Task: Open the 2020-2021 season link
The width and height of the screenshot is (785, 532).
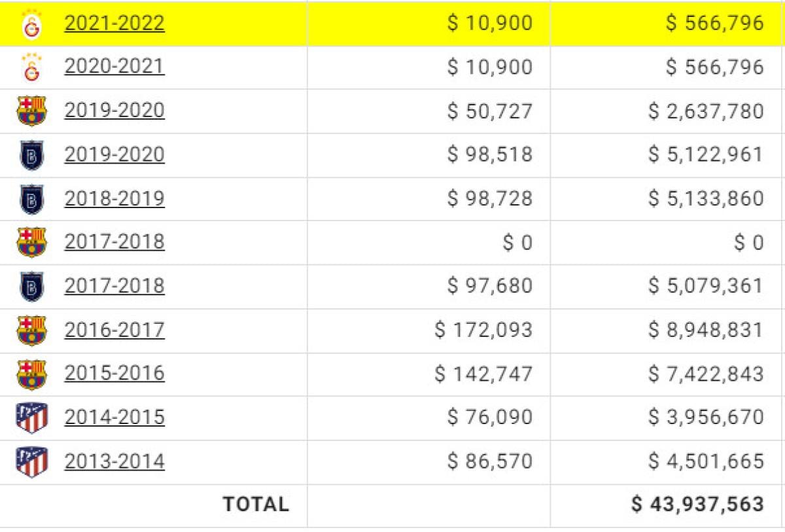Action: pos(114,67)
